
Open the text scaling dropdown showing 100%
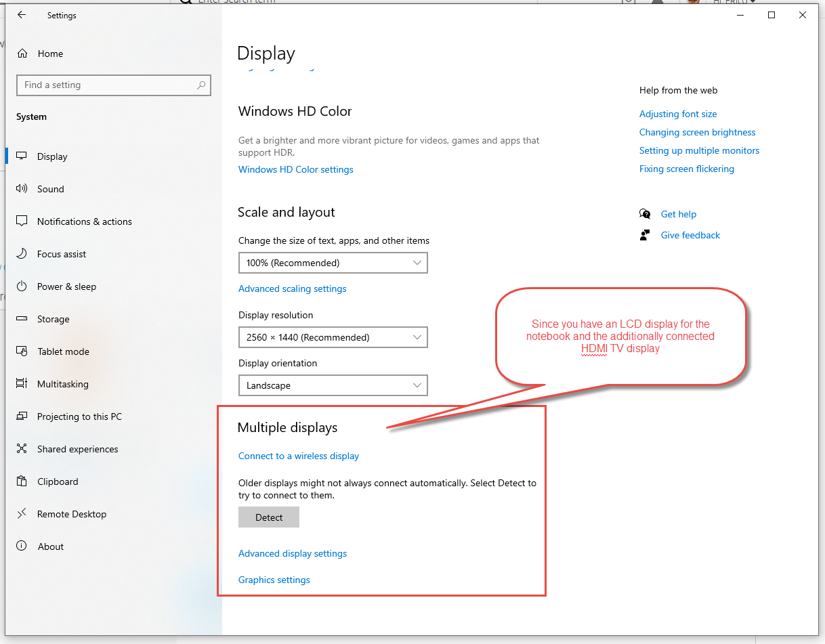coord(333,263)
